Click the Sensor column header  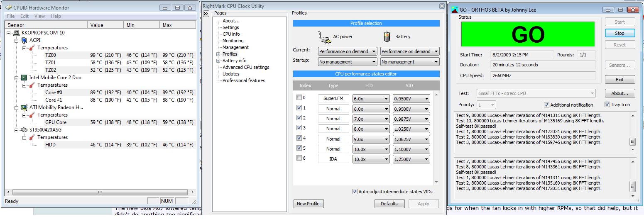[x=47, y=25]
